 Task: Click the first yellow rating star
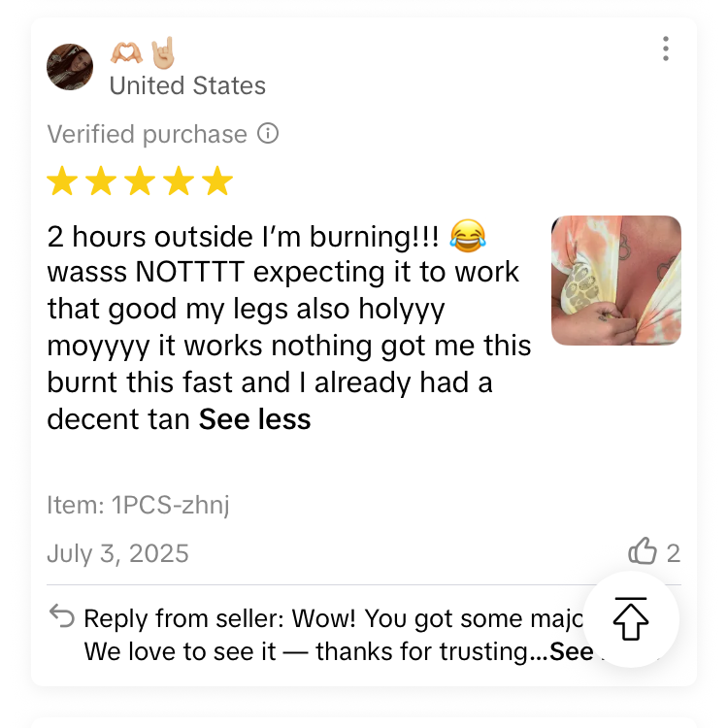click(62, 182)
